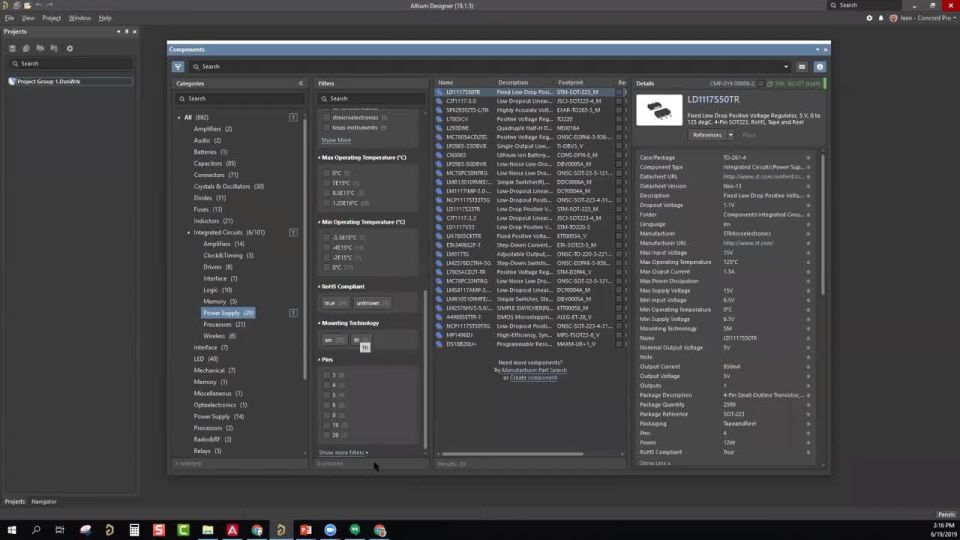Collapse the Max Operating Temperature filter group

pos(320,158)
